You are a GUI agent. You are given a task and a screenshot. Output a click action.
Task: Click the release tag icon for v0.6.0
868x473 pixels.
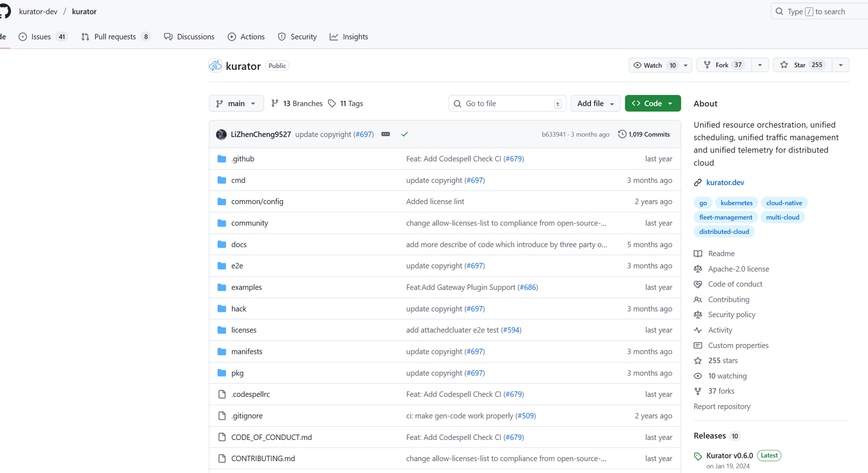(698, 456)
